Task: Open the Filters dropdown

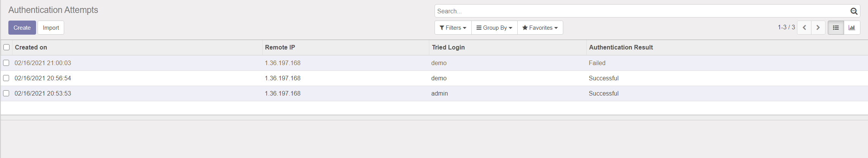Action: [453, 27]
